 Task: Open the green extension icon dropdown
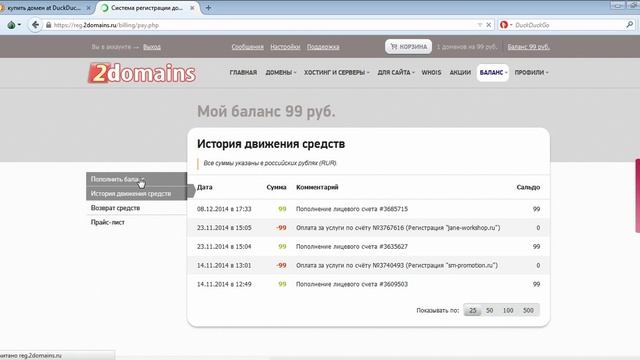click(x=14, y=25)
